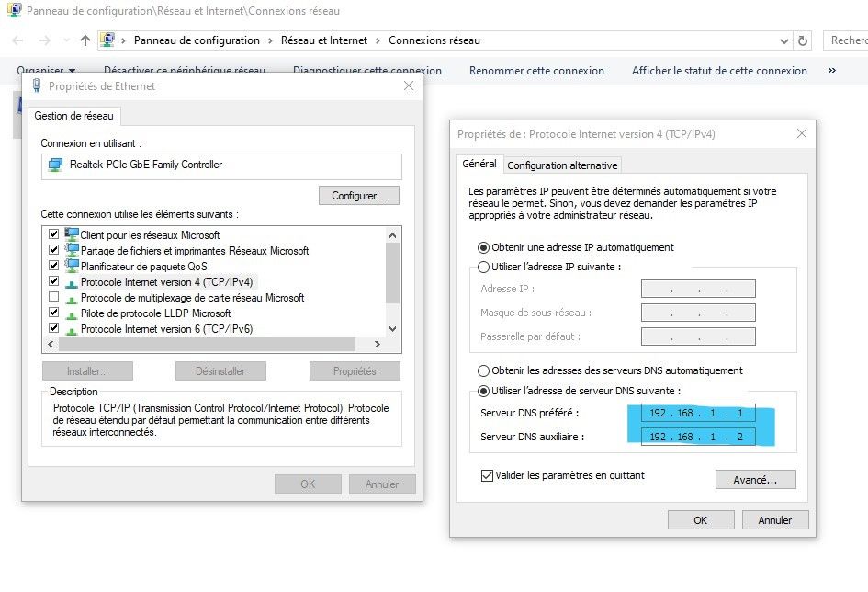Image resolution: width=868 pixels, height=592 pixels.
Task: Show more toolbar commands chevron
Action: 832,71
